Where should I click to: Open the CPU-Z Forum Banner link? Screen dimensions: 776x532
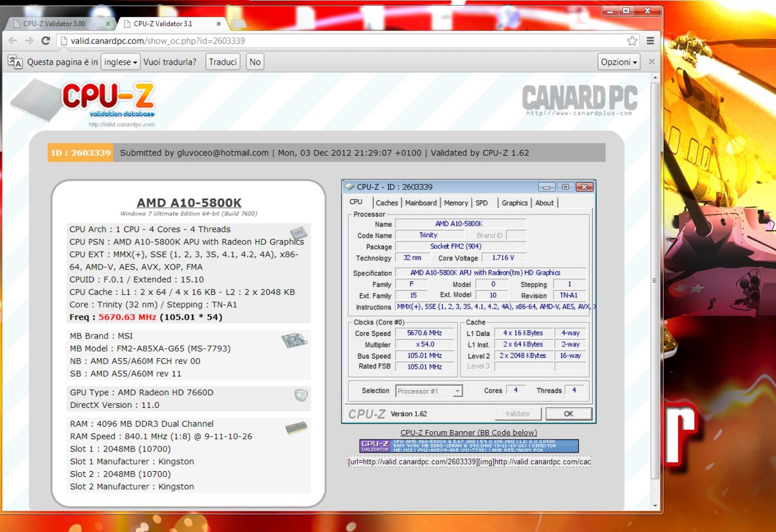click(469, 432)
